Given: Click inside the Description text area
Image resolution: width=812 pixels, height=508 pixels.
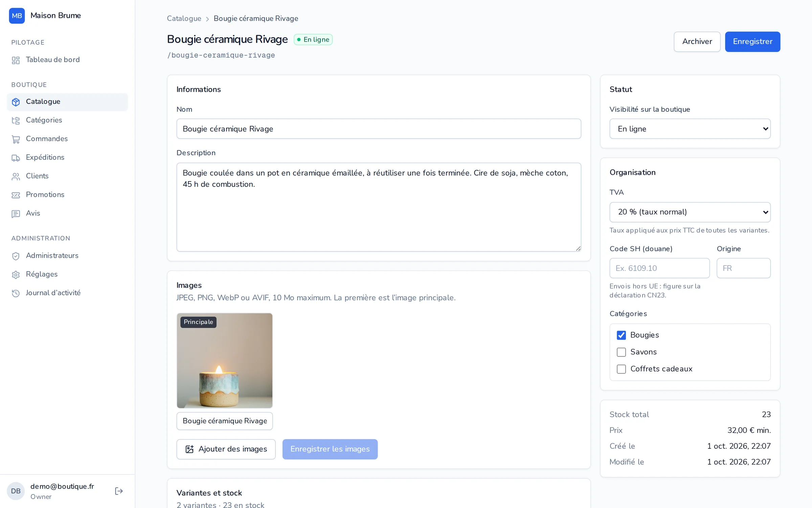Looking at the screenshot, I should 379,207.
